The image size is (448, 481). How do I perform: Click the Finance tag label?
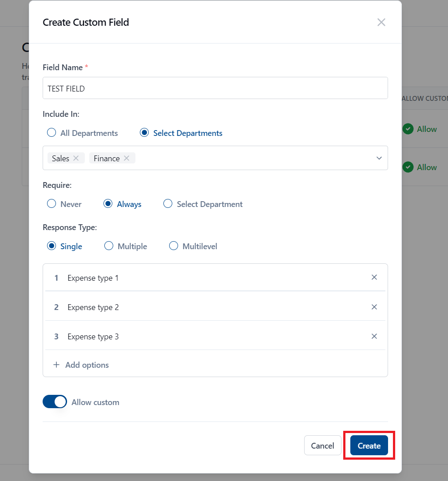107,158
